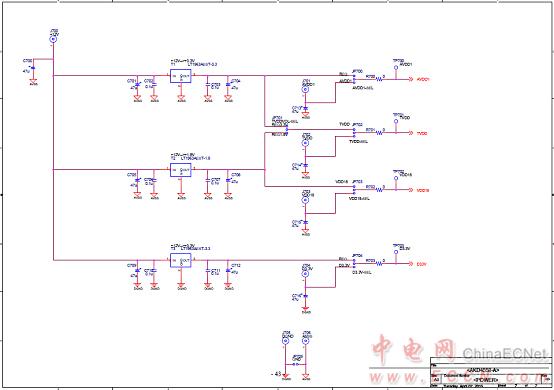This screenshot has width=554, height=390.
Task: Click the red D3.3V output port label
Action: coord(422,264)
